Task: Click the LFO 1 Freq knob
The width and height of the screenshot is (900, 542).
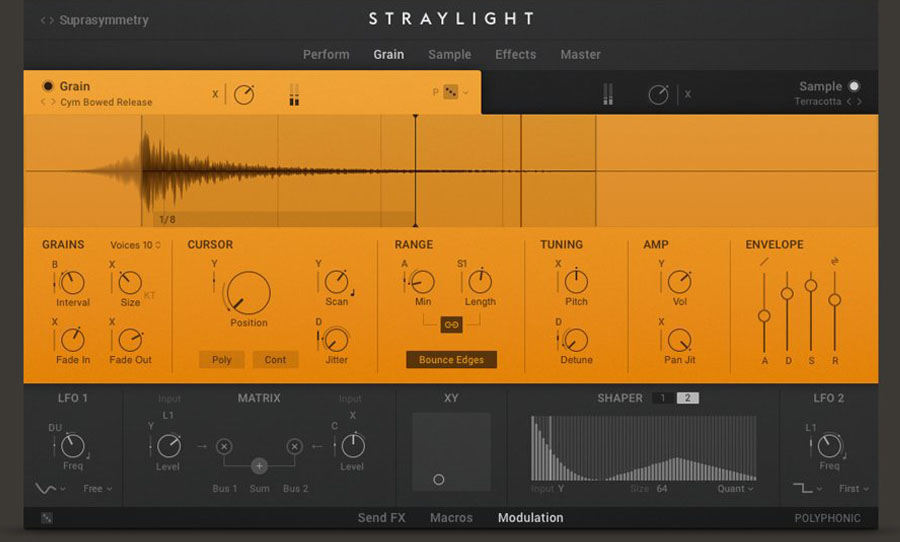Action: point(73,446)
